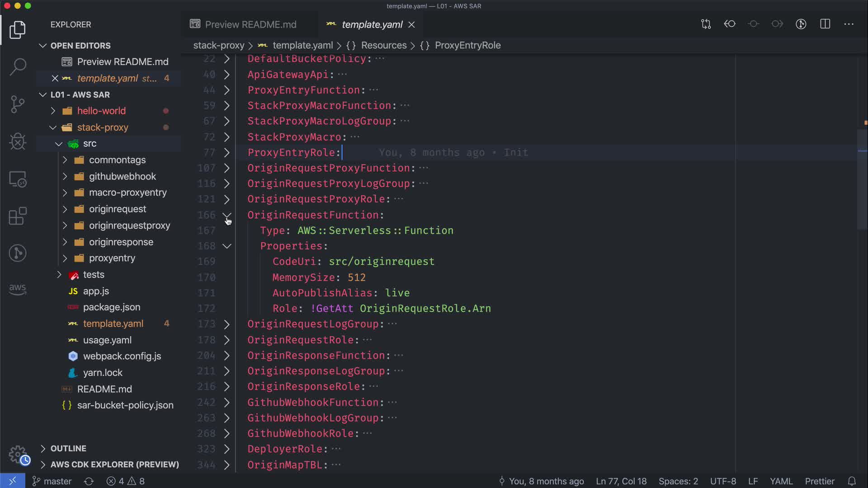Image resolution: width=868 pixels, height=488 pixels.
Task: Collapse the Properties fold on line 168
Action: click(227, 246)
